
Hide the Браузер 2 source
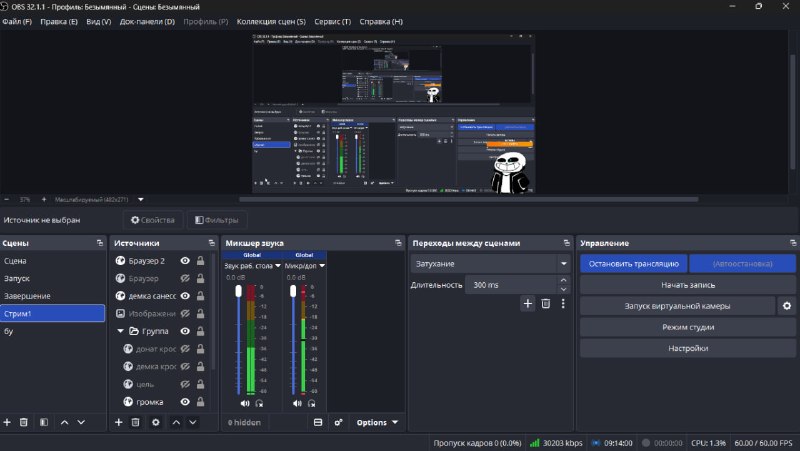[x=185, y=261]
